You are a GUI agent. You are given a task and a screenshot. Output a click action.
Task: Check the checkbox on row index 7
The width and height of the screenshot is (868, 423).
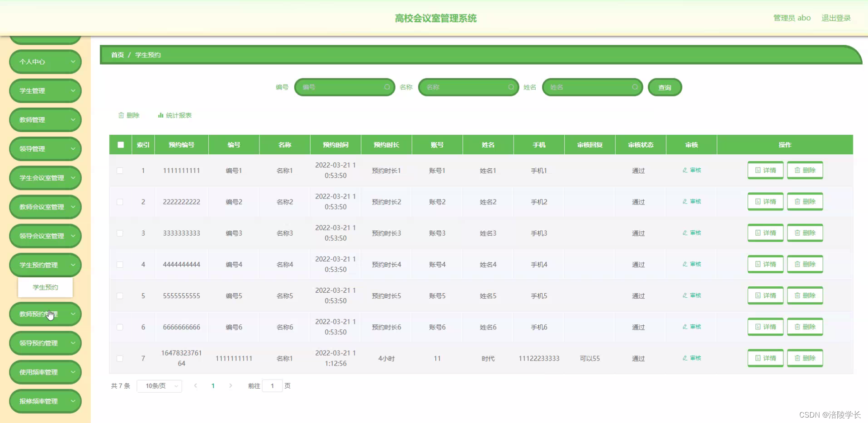point(120,358)
